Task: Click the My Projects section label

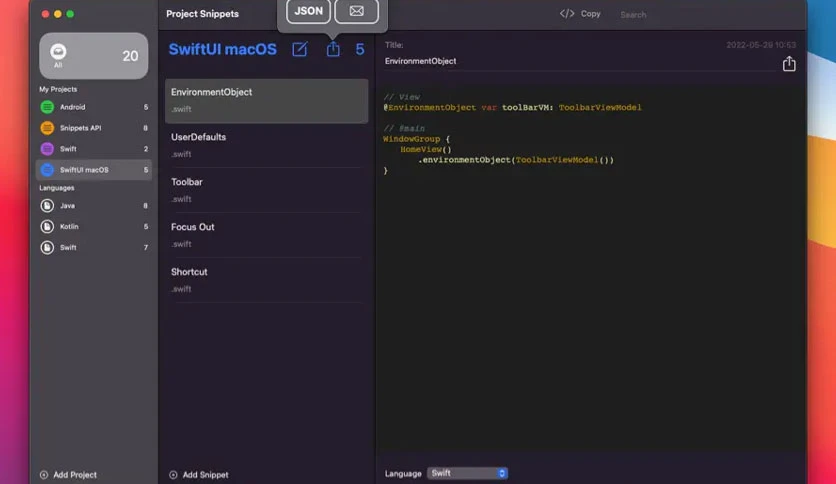Action: click(x=58, y=89)
